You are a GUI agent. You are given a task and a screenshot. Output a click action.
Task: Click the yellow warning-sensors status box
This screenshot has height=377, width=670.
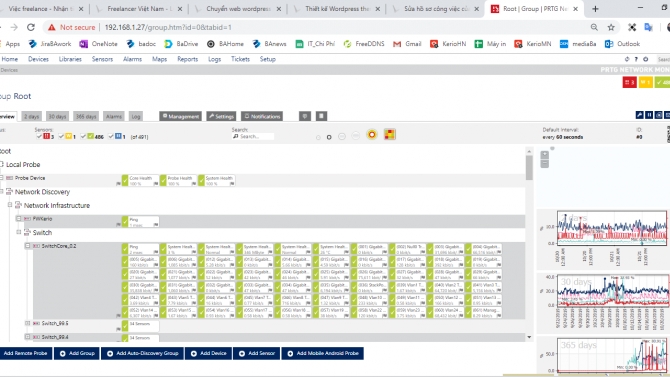646,82
